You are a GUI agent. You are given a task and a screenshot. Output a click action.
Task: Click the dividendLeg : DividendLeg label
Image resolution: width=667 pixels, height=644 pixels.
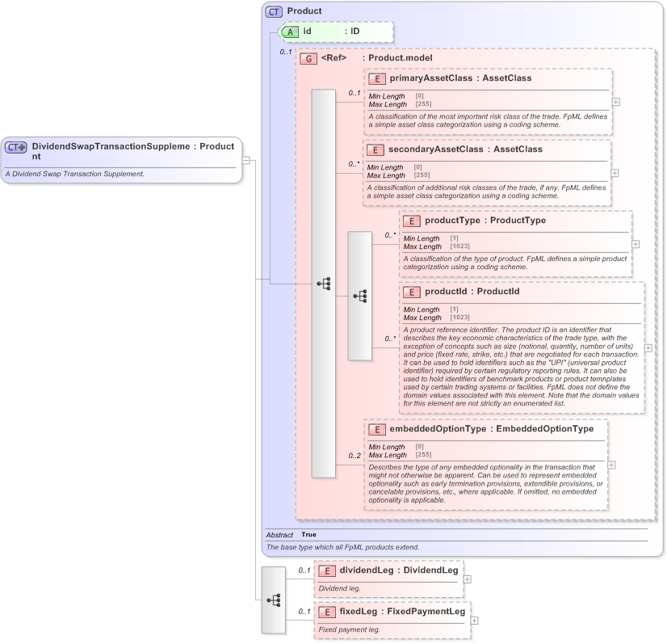click(x=399, y=570)
